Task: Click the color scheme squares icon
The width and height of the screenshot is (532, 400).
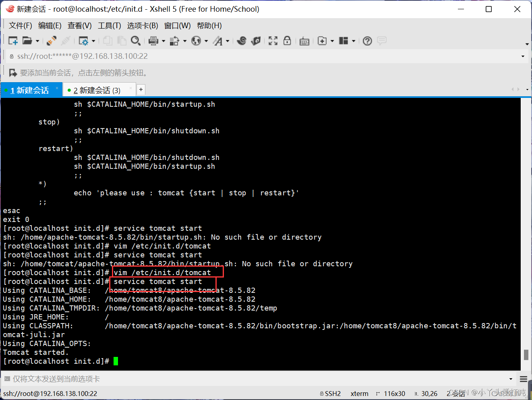Action: tap(175, 41)
